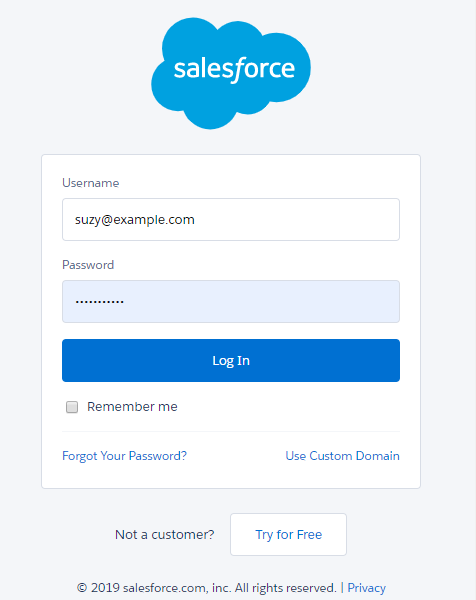Click the white salesforce wordmark in logo
The width and height of the screenshot is (476, 600).
click(234, 70)
